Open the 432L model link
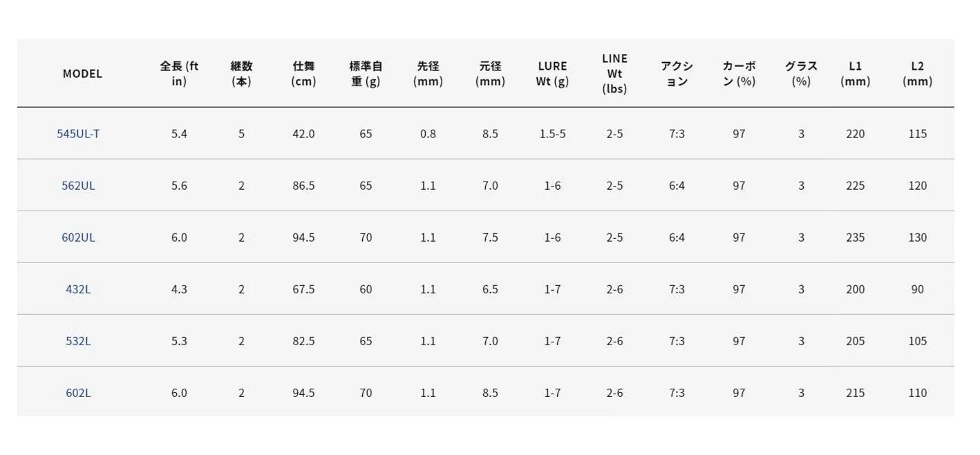The width and height of the screenshot is (980, 455). 78,289
